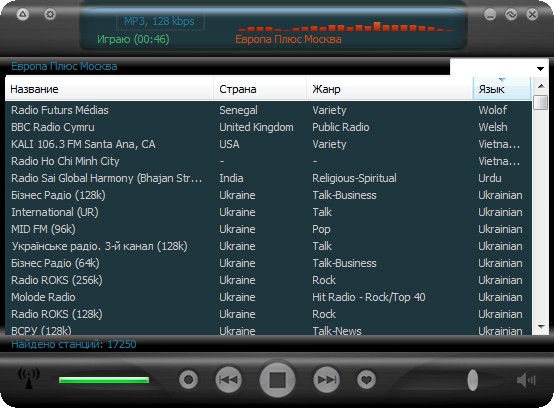This screenshot has height=408, width=554.
Task: Open settings gear icon in title bar
Action: [x=50, y=14]
